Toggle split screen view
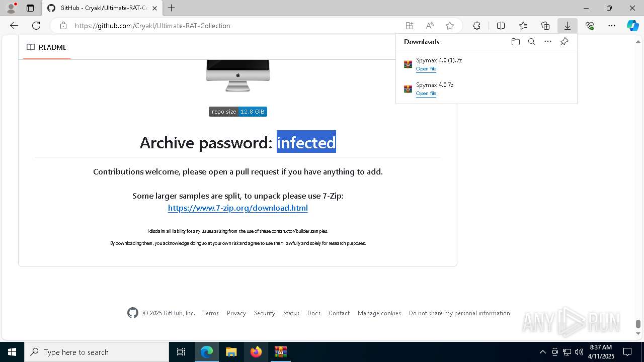644x362 pixels. point(501,26)
